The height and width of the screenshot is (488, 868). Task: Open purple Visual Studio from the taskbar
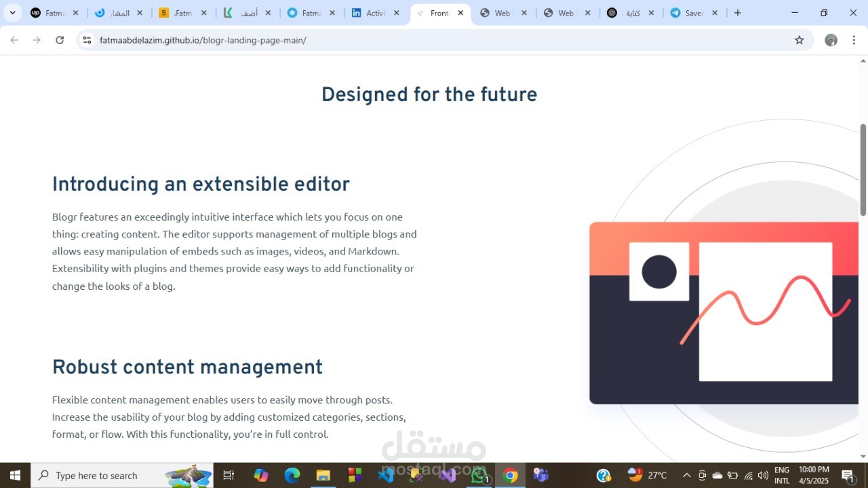tap(448, 475)
